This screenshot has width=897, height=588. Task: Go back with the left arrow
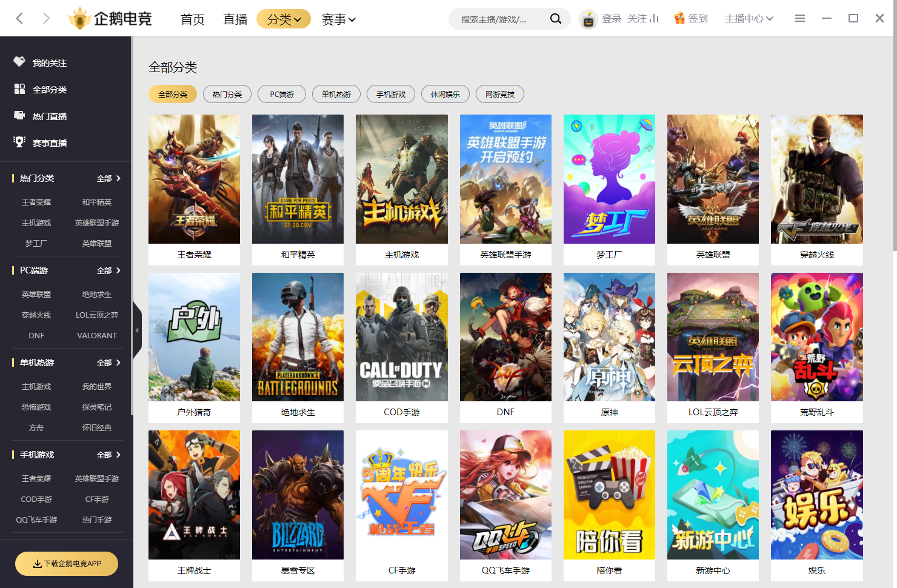tap(19, 18)
